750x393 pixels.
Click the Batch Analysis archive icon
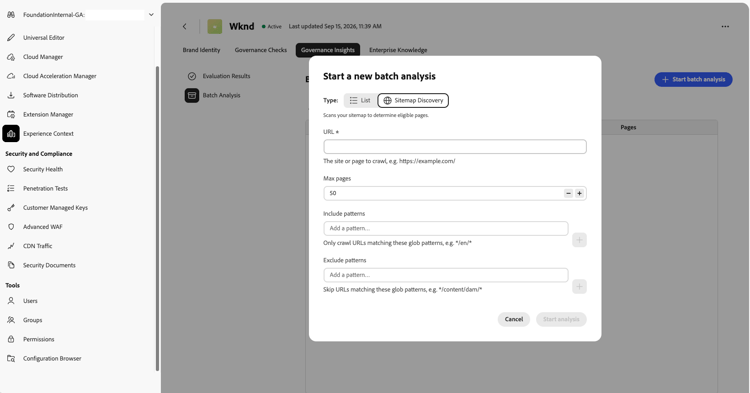coord(192,95)
